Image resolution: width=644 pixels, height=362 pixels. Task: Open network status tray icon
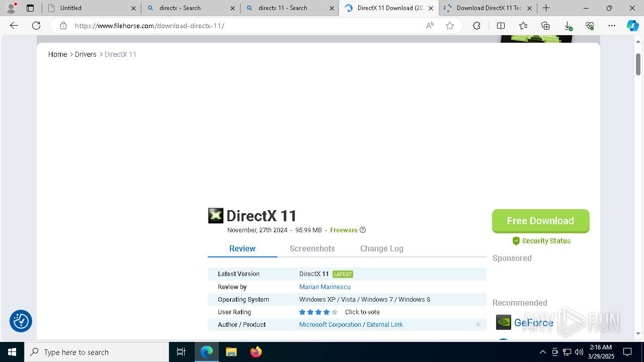[x=567, y=352]
